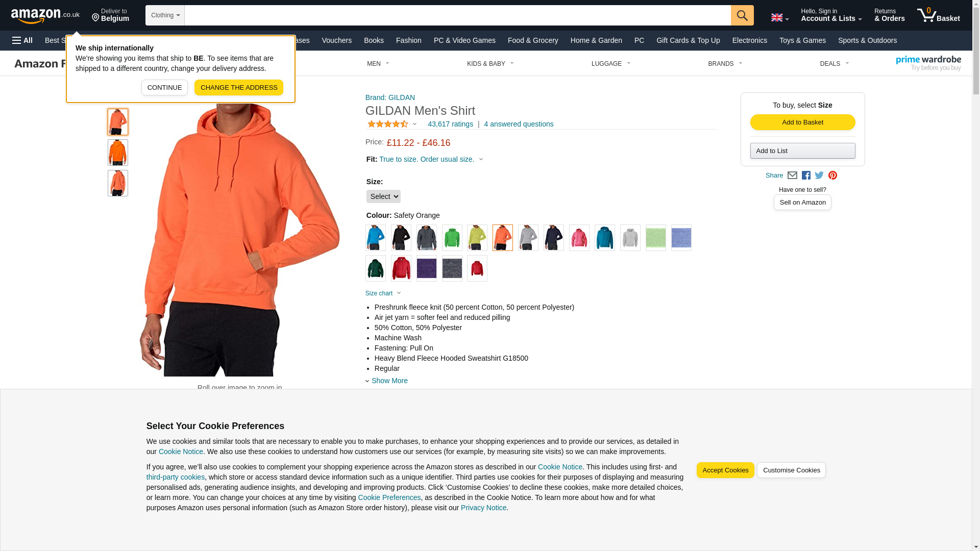This screenshot has width=980, height=551.
Task: Select the hot pink hoodie colour swatch
Action: click(579, 238)
